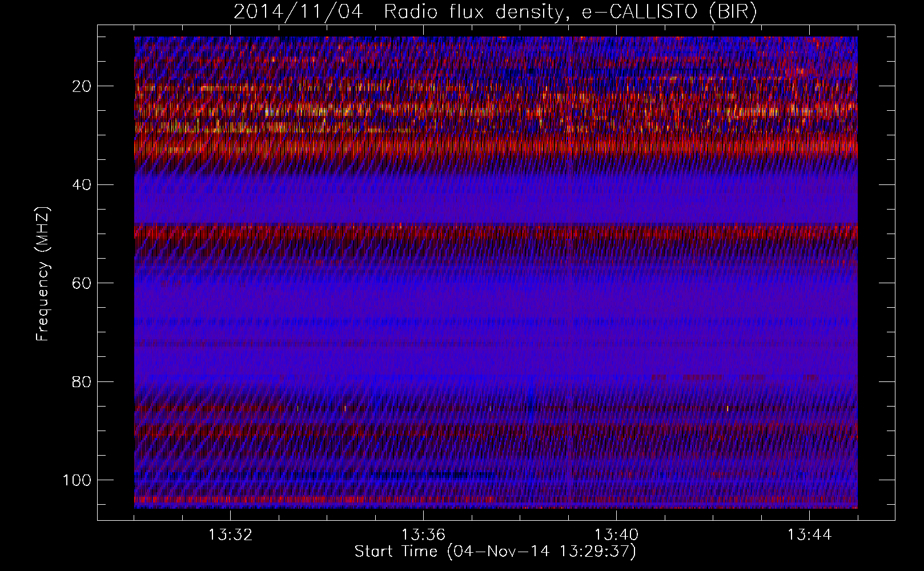The width and height of the screenshot is (924, 571).
Task: Click the plot title 'Radio flux density, e-CALLISTO (BIR)'
Action: [x=571, y=12]
